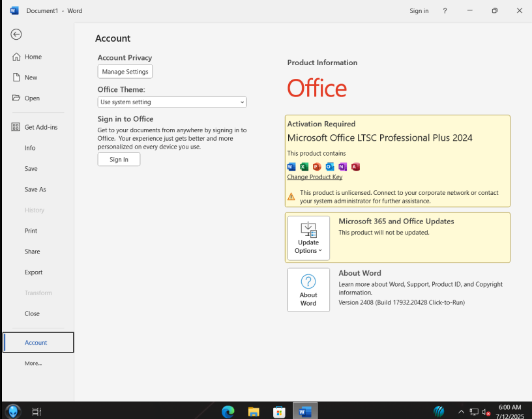Click the Change Product Key link
532x419 pixels.
[314, 177]
